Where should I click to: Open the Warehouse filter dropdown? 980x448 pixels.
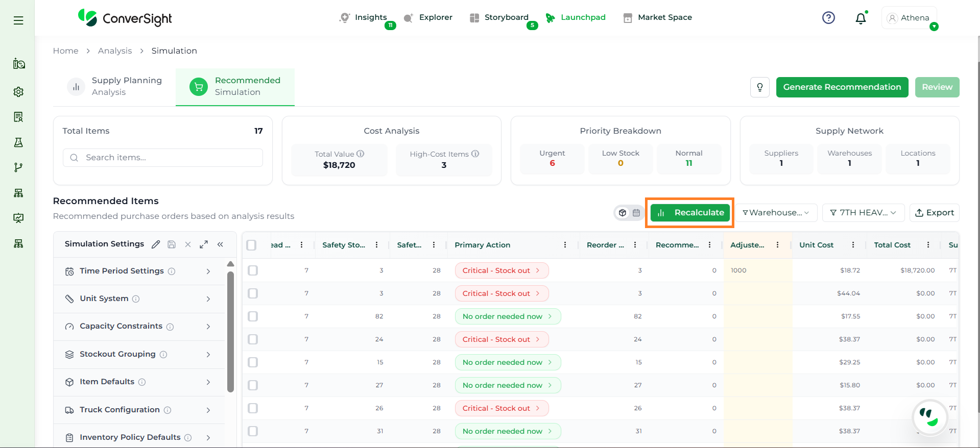[776, 213]
